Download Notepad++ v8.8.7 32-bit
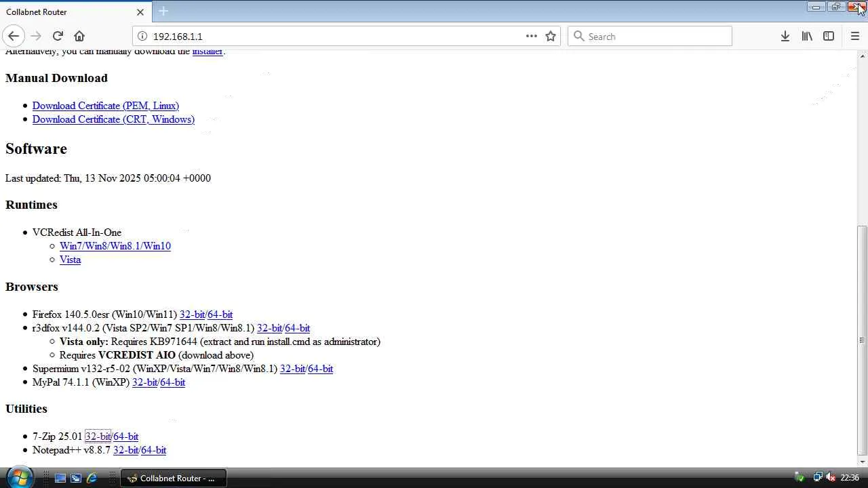Image resolution: width=868 pixels, height=488 pixels. coord(125,450)
